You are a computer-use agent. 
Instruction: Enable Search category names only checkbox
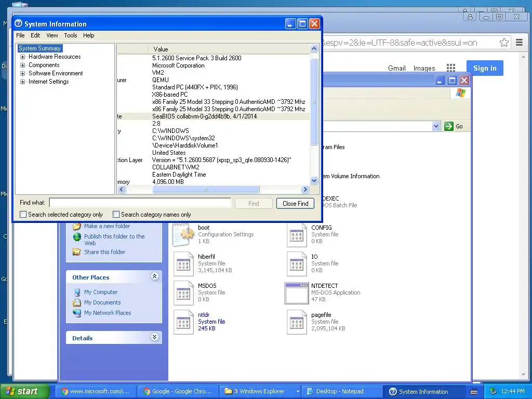[116, 215]
